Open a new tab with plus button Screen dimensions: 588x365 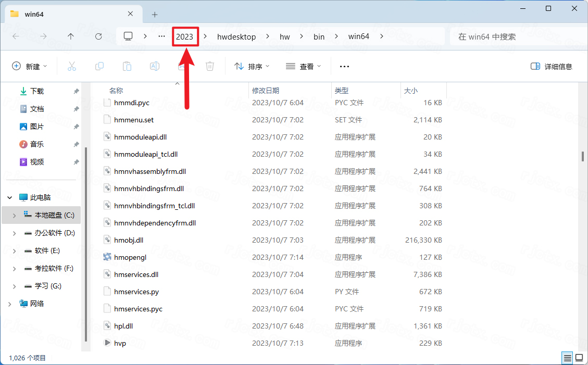click(x=155, y=14)
